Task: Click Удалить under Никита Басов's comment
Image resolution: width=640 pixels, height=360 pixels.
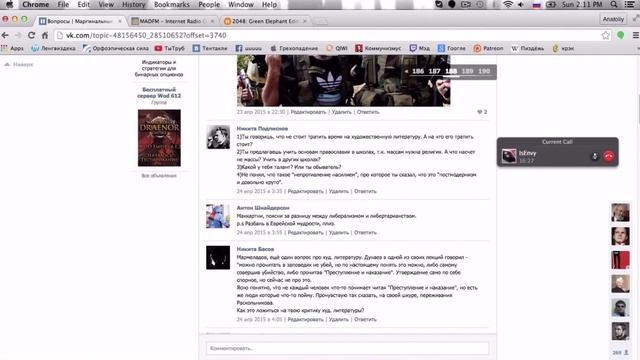Action: pyautogui.click(x=339, y=319)
